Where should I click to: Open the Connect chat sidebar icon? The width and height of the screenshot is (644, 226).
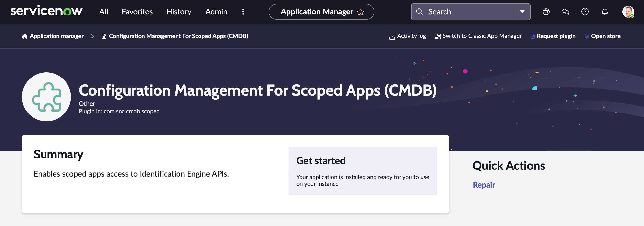click(x=566, y=11)
